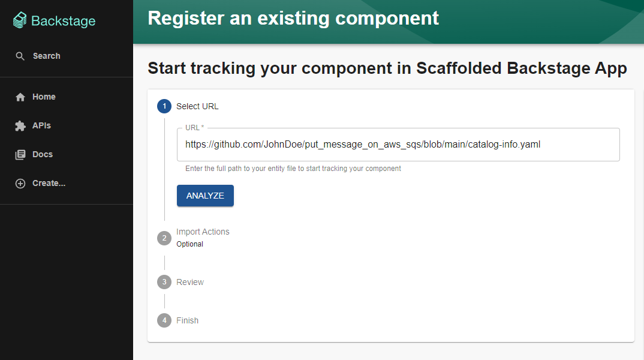This screenshot has width=644, height=360.
Task: Expand the Import Actions step label
Action: point(203,232)
